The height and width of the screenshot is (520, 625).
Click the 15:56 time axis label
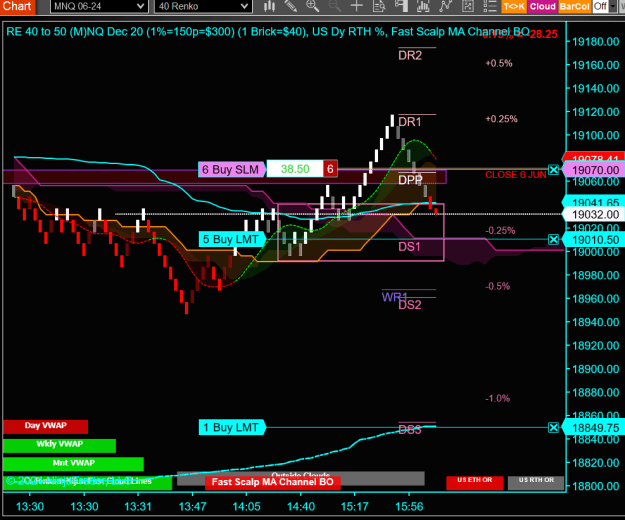coord(409,507)
